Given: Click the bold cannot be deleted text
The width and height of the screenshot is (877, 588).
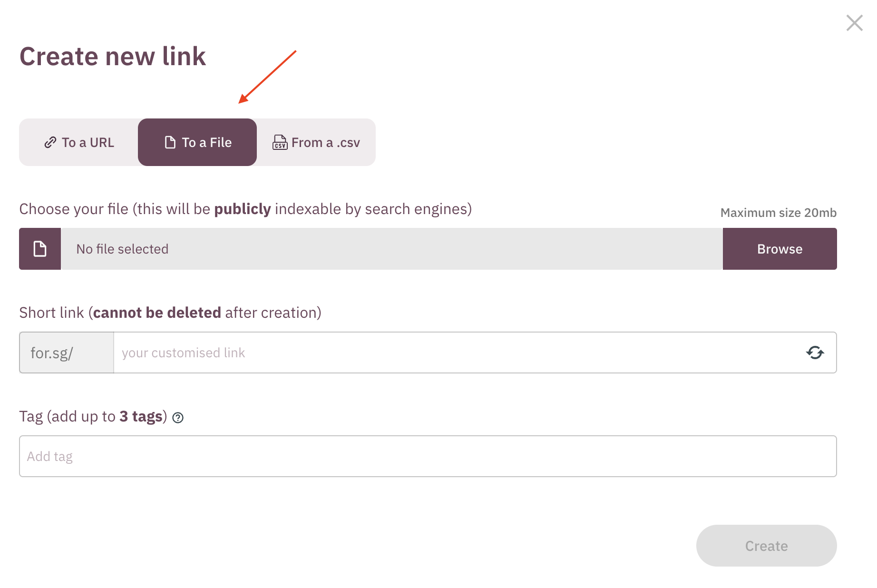Looking at the screenshot, I should pyautogui.click(x=157, y=313).
